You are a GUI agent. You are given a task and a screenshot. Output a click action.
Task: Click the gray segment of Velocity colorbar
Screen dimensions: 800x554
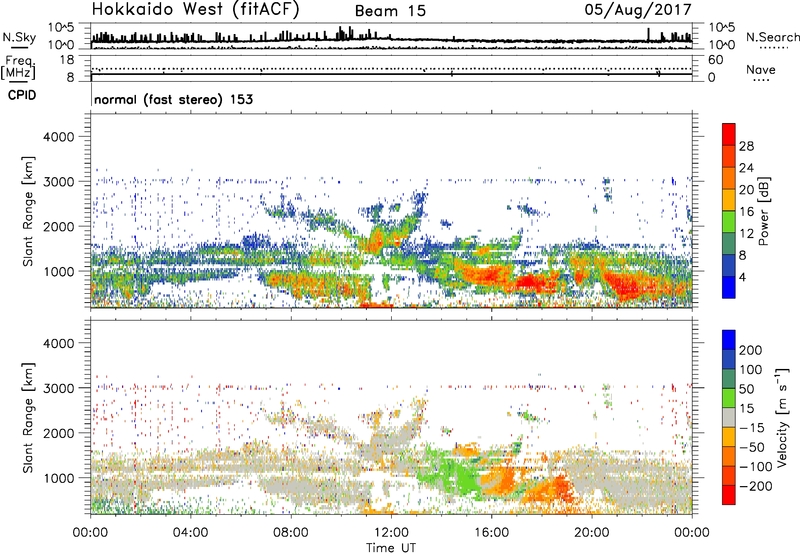[729, 417]
